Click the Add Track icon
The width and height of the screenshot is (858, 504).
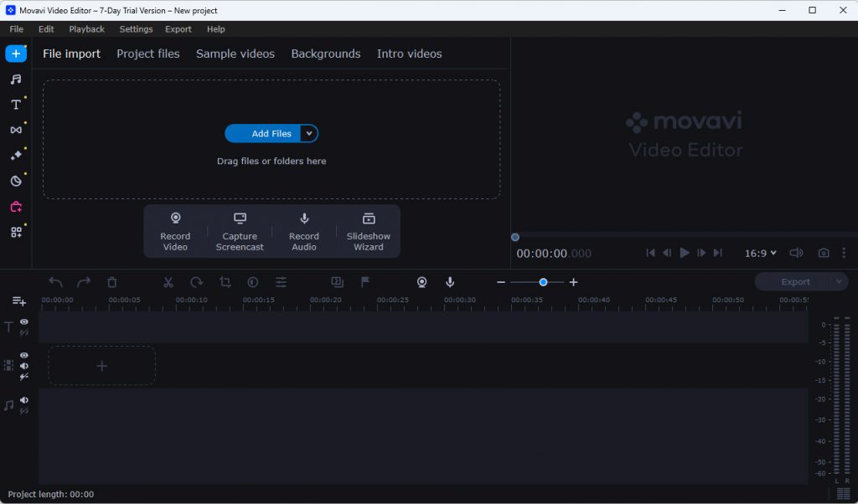tap(19, 301)
